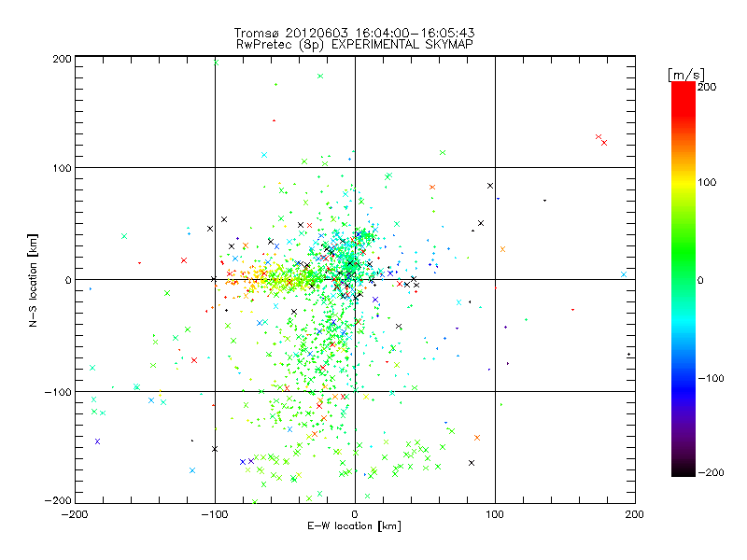Click the 'E-W location [km]' axis label
Screen dimensions: 747x560
(354, 526)
